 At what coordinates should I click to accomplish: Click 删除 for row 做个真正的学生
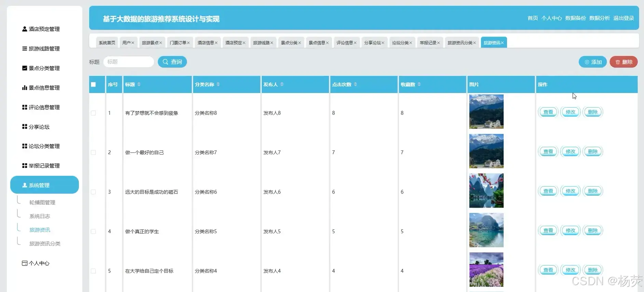[592, 230]
